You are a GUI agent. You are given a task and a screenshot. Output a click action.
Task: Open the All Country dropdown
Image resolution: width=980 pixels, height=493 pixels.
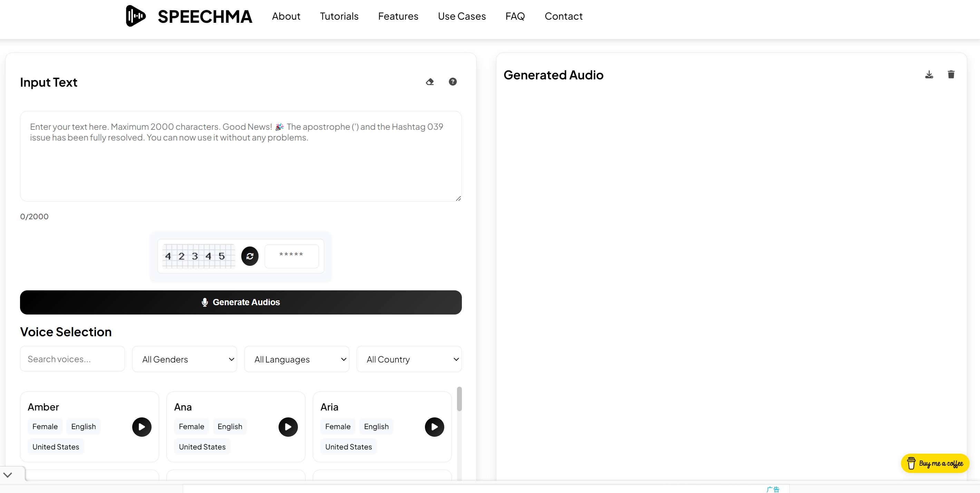tap(409, 359)
